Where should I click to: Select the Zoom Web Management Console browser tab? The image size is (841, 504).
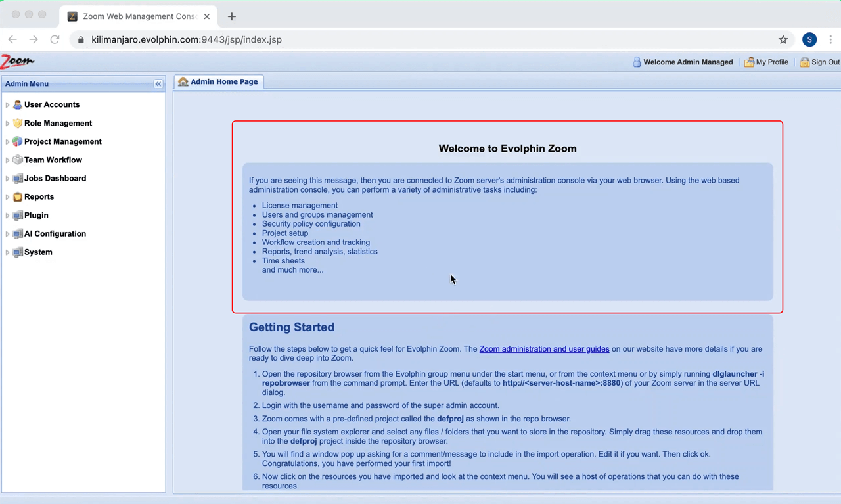pos(138,16)
